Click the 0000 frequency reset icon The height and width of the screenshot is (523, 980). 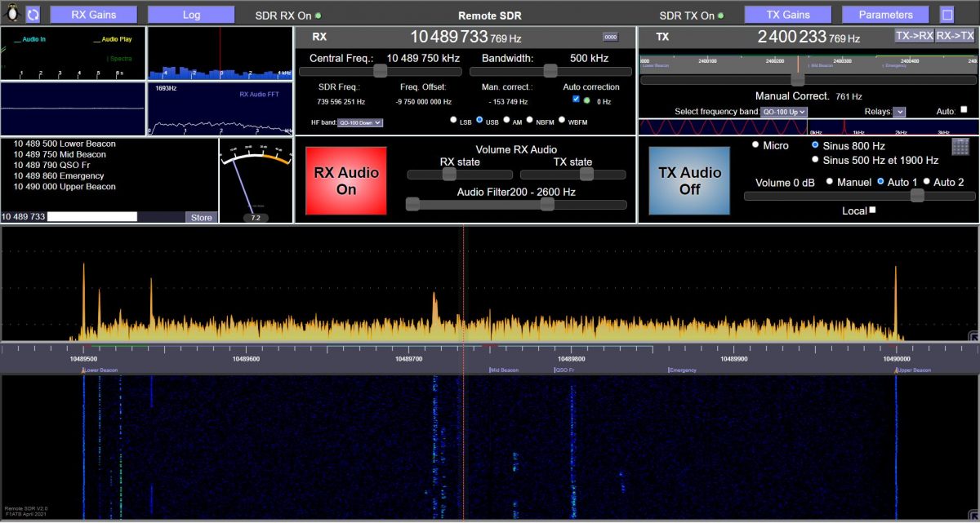click(x=610, y=38)
